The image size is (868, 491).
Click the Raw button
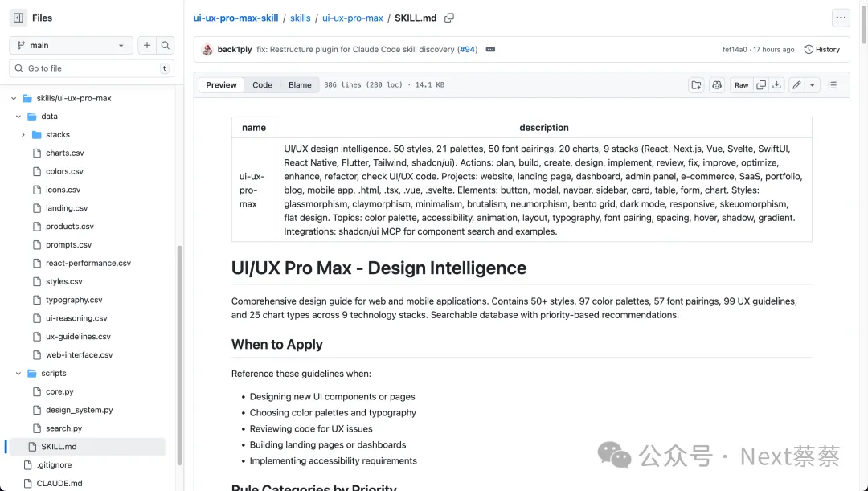741,85
